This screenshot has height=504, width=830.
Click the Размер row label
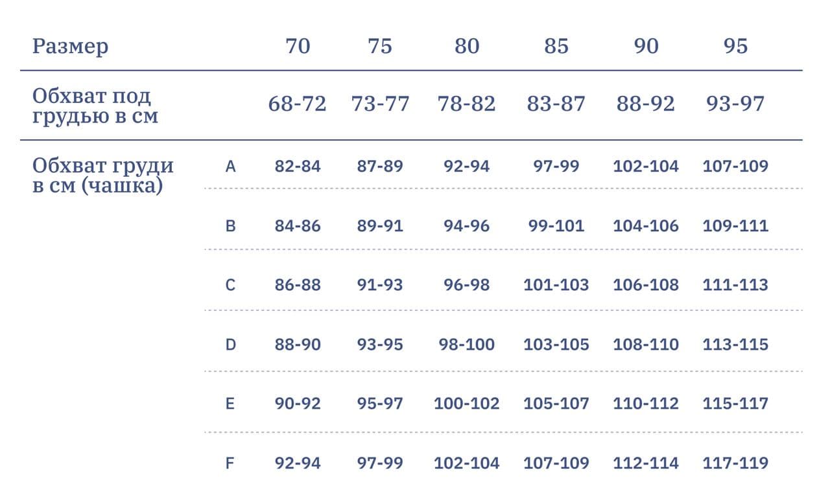coord(71,47)
